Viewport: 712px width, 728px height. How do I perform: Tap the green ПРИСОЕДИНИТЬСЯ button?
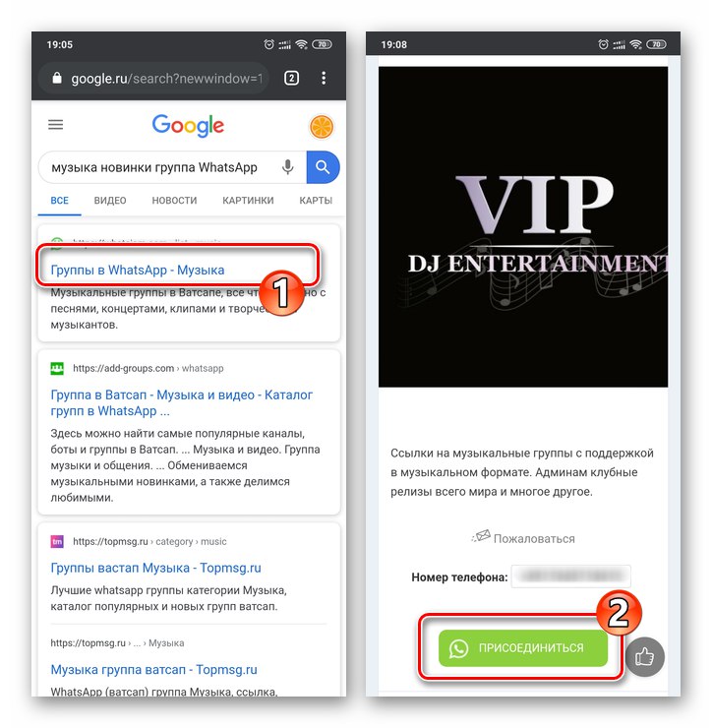click(522, 648)
